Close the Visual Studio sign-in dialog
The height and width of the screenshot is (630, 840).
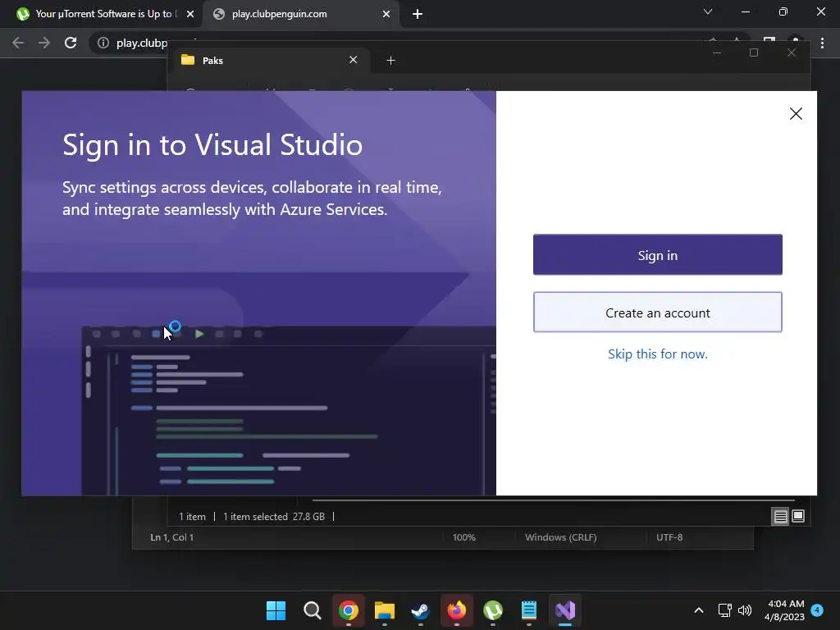pyautogui.click(x=796, y=113)
